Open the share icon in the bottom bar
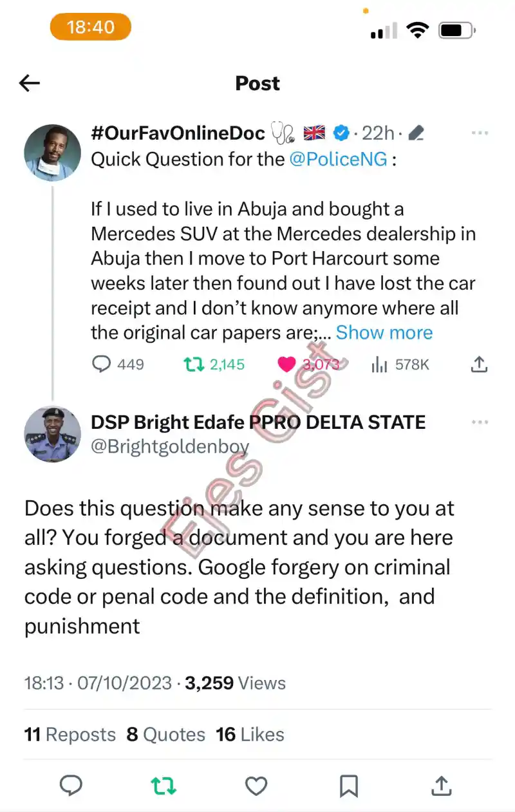This screenshot has height=812, width=515. tap(441, 786)
